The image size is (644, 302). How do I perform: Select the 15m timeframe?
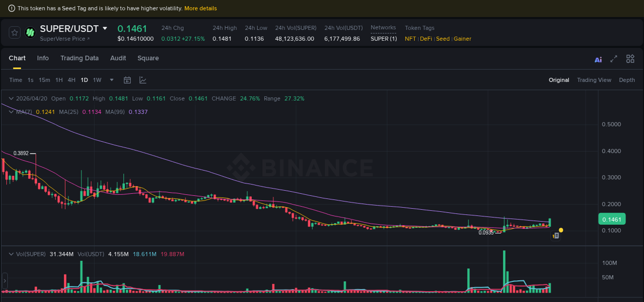click(44, 80)
